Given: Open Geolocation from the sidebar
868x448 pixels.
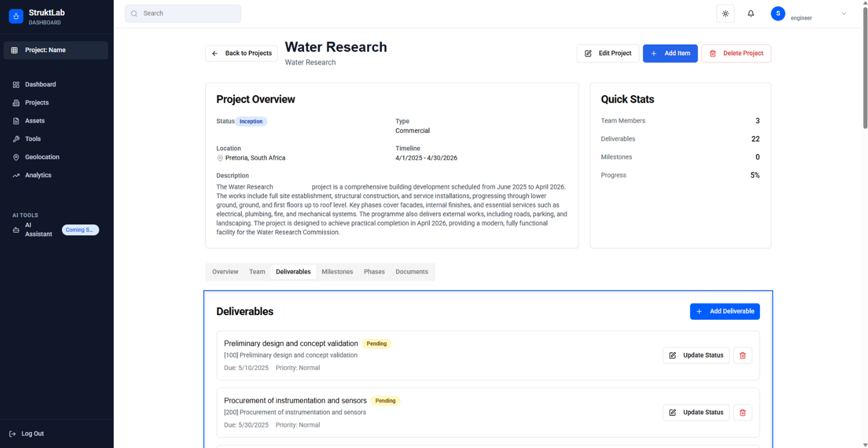Looking at the screenshot, I should (x=41, y=156).
